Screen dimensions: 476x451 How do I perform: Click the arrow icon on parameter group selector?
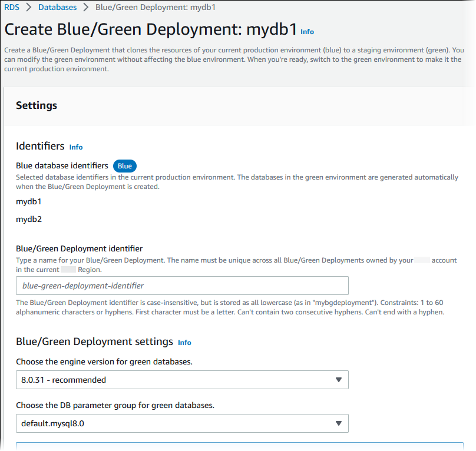[338, 423]
